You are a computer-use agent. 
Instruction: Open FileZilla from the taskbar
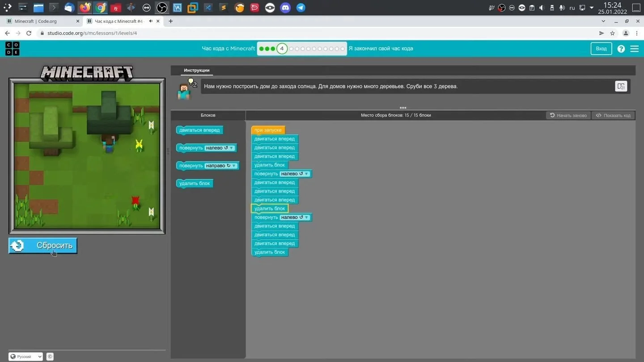click(x=115, y=8)
